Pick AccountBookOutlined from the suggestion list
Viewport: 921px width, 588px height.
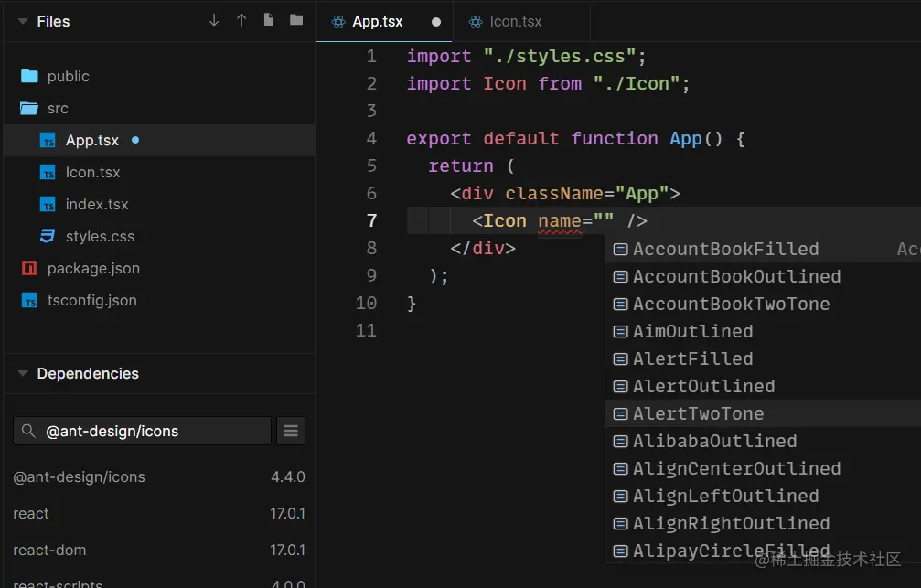(x=736, y=276)
